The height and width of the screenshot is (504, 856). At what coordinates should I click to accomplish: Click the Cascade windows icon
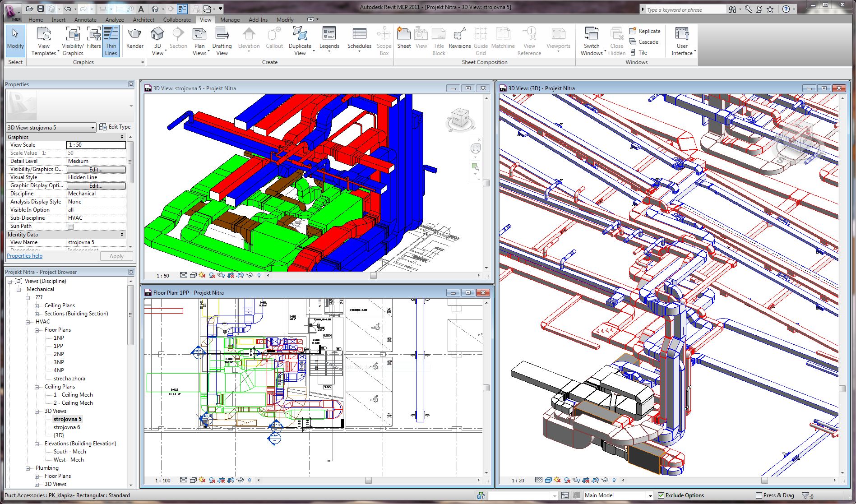point(633,42)
